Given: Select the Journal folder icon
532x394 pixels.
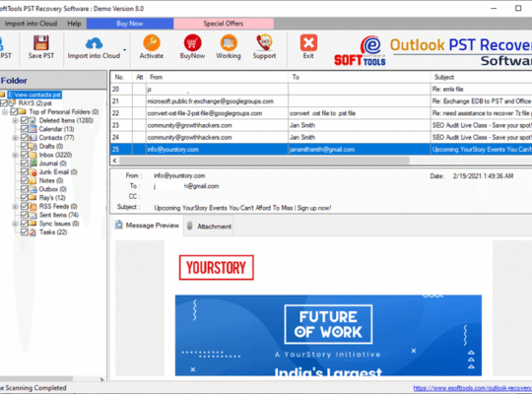Looking at the screenshot, I should tap(33, 164).
